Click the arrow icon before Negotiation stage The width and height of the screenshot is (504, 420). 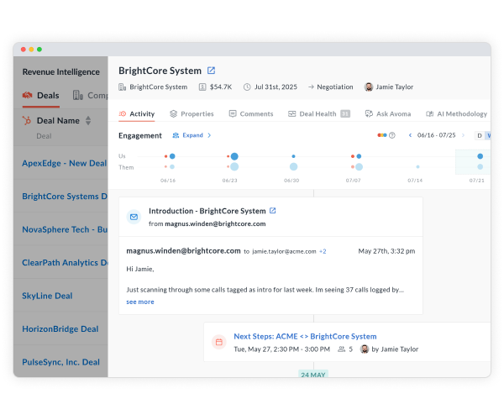[x=311, y=87]
